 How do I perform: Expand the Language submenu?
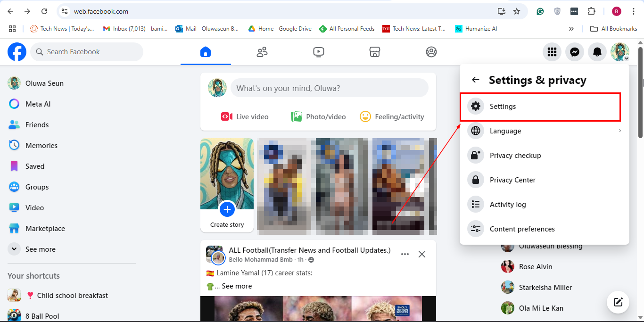click(544, 131)
